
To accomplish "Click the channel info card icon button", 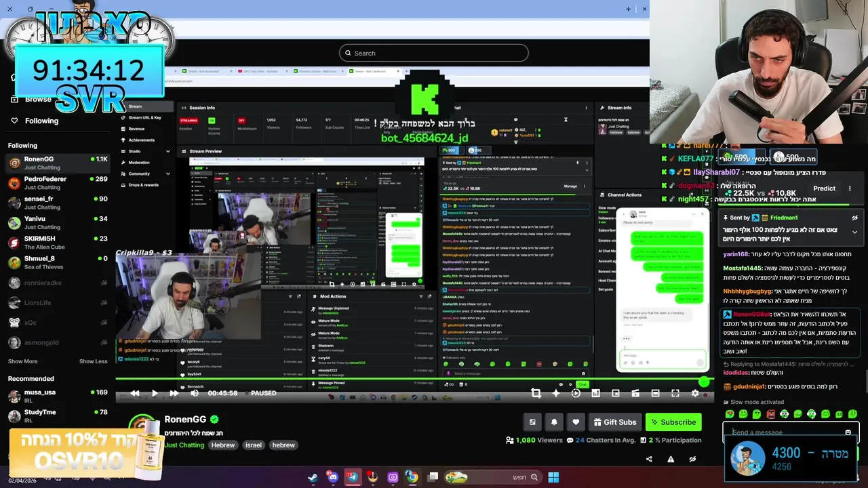I will pos(532,422).
